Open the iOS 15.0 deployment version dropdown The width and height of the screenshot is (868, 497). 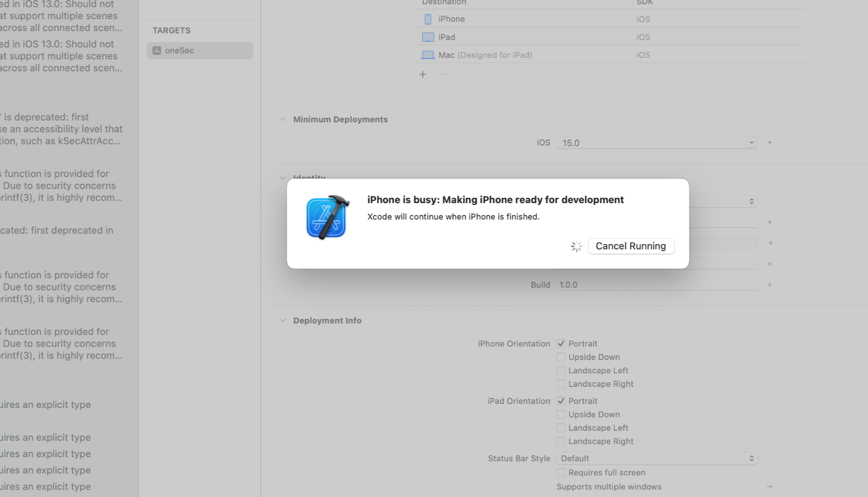click(x=657, y=143)
